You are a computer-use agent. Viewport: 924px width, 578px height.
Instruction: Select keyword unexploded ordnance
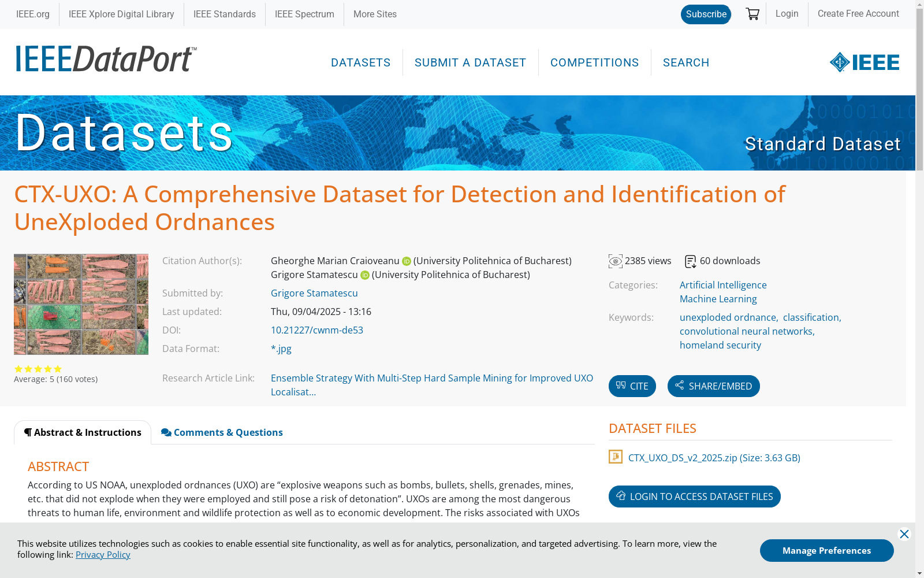[728, 317]
